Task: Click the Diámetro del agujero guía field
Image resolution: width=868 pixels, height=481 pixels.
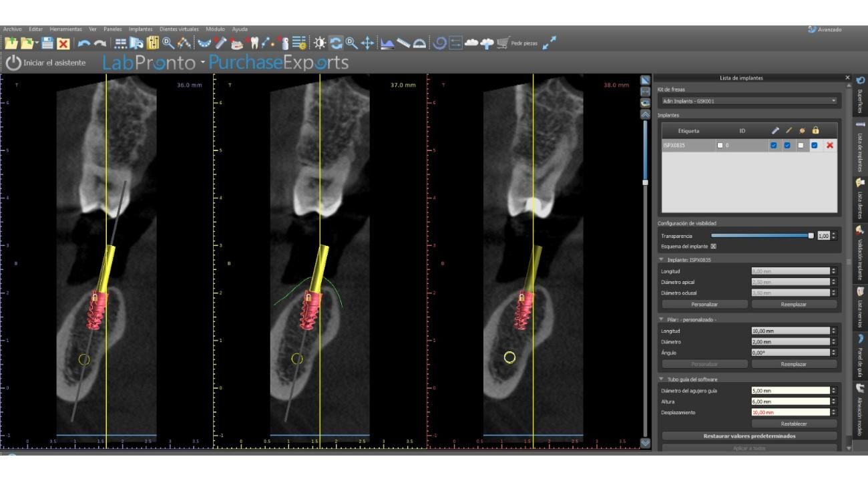Action: pyautogui.click(x=790, y=390)
